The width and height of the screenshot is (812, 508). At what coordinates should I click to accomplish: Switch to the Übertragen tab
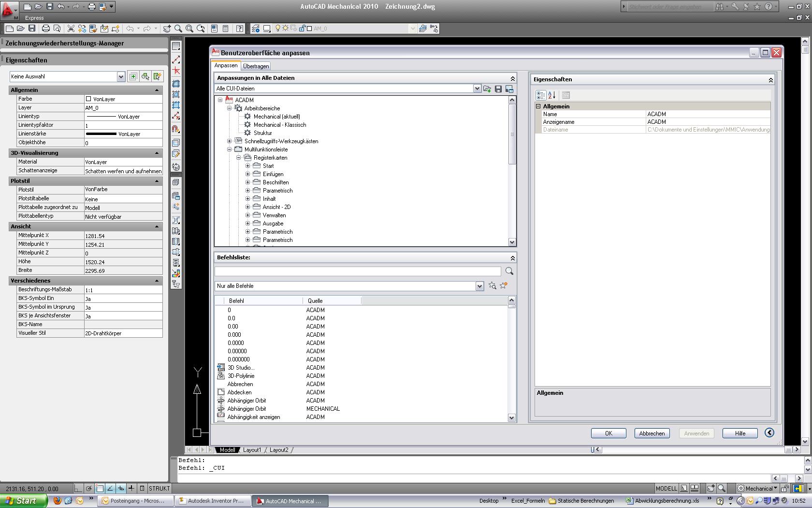[256, 66]
